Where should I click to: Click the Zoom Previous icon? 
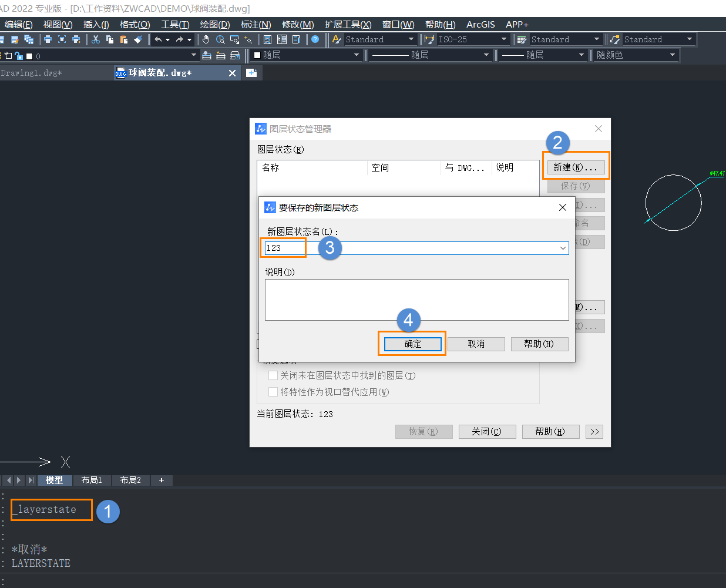coord(248,39)
